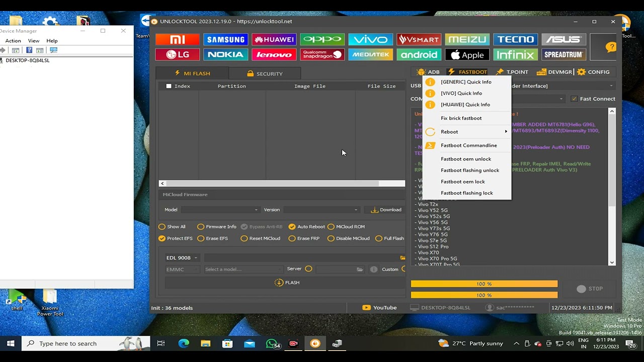Viewport: 644px width, 362px height.
Task: Open the Model dropdown
Action: [220, 210]
